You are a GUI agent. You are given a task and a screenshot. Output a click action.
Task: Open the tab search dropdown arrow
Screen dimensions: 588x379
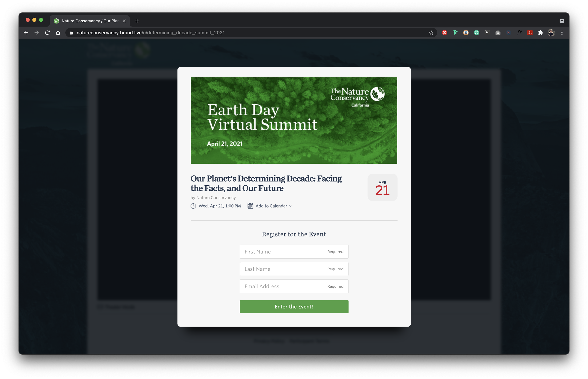click(562, 21)
